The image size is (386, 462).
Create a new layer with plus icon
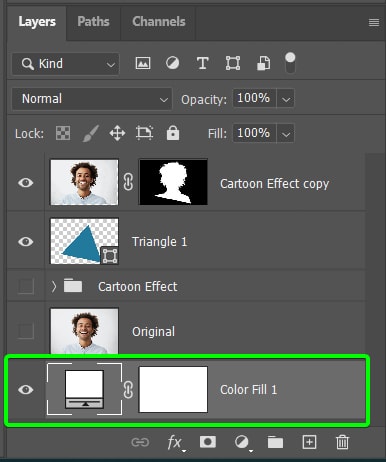309,442
